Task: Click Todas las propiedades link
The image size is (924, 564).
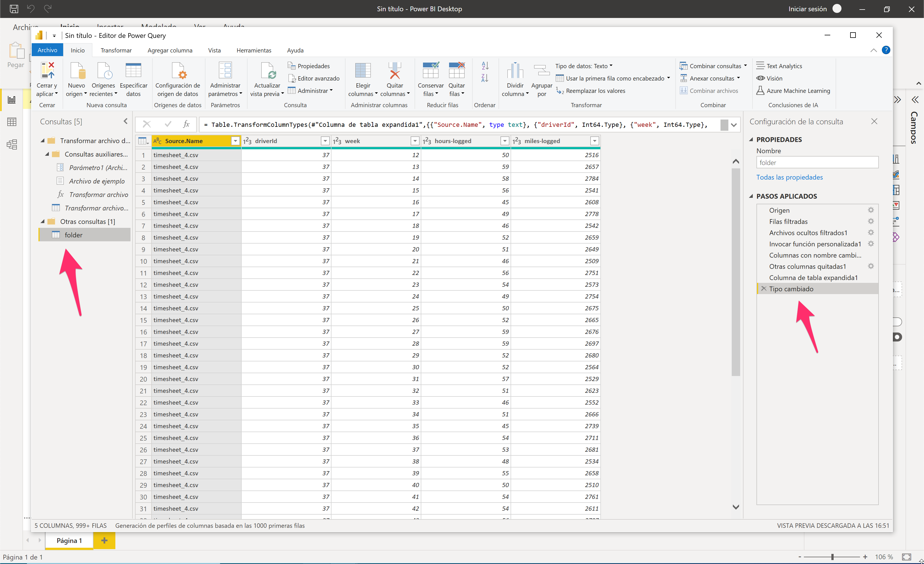Action: [789, 177]
